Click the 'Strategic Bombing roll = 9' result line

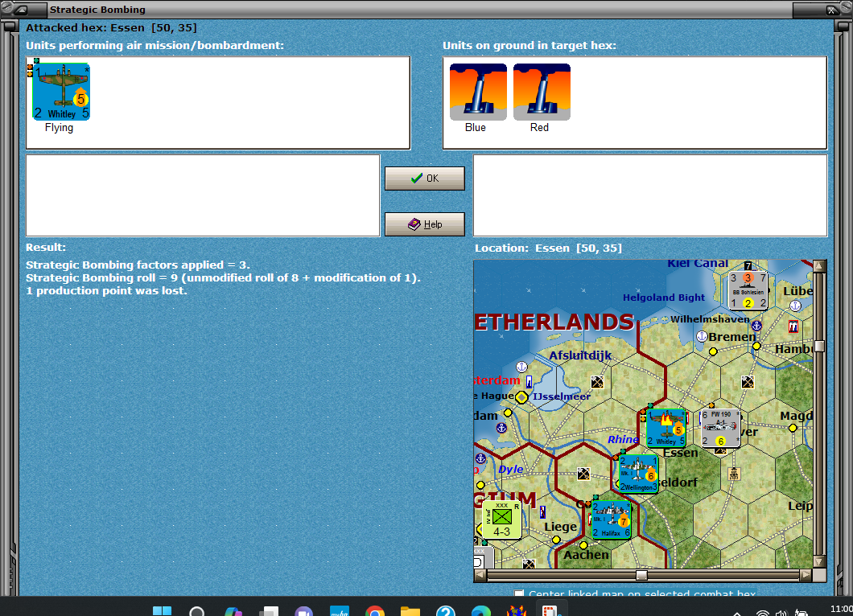pos(223,277)
